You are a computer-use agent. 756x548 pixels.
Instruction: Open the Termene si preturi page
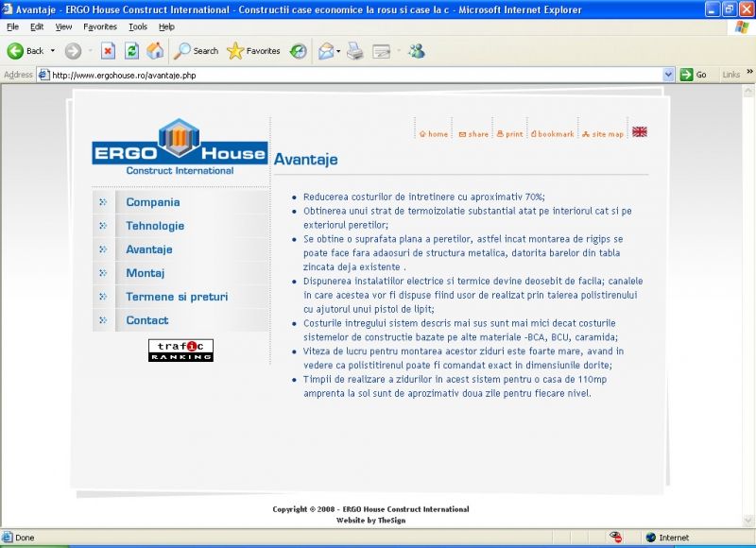[x=177, y=297]
